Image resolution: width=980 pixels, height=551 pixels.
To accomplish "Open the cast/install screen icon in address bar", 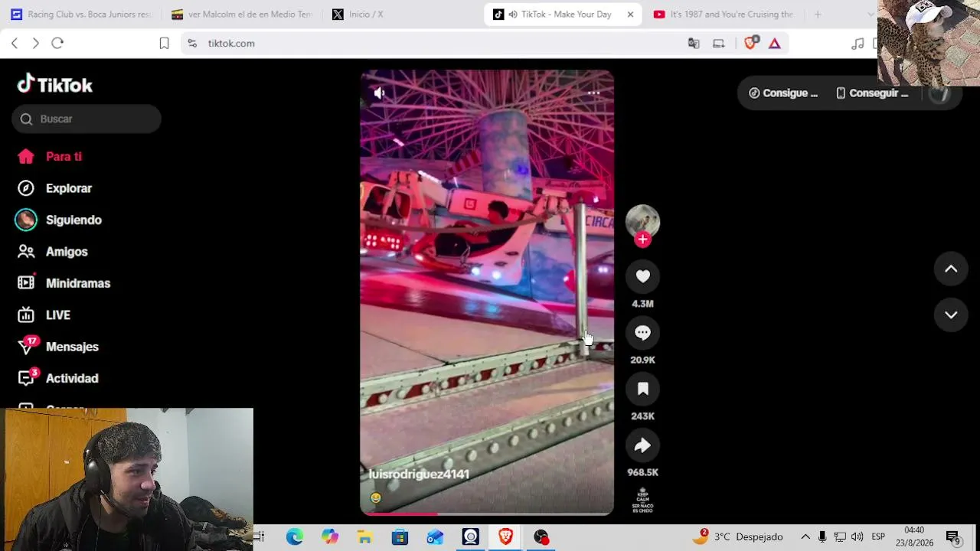I will [x=718, y=44].
